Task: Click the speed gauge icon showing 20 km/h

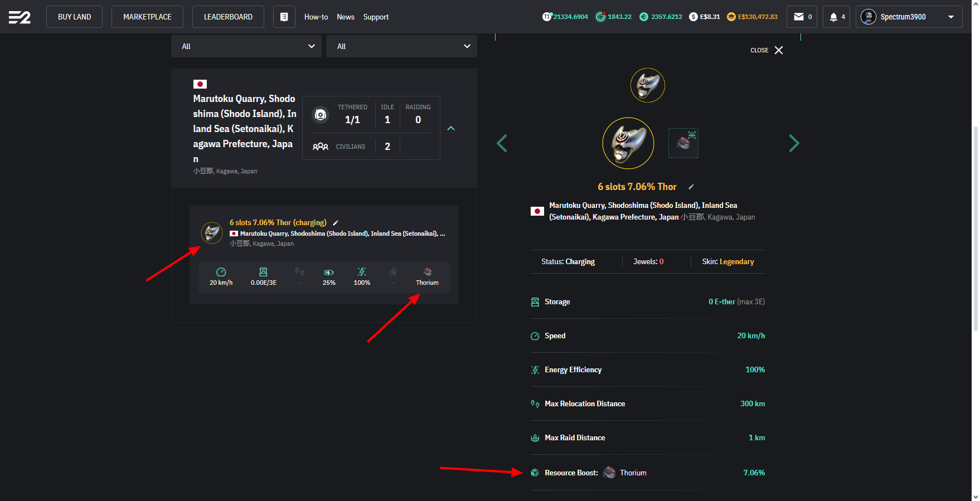Action: click(221, 272)
